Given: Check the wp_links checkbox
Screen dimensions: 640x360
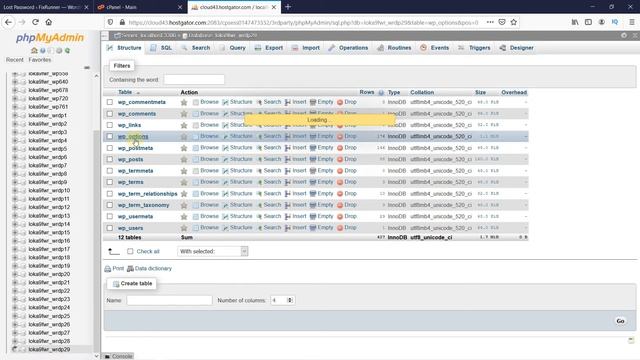Looking at the screenshot, I should [x=110, y=125].
